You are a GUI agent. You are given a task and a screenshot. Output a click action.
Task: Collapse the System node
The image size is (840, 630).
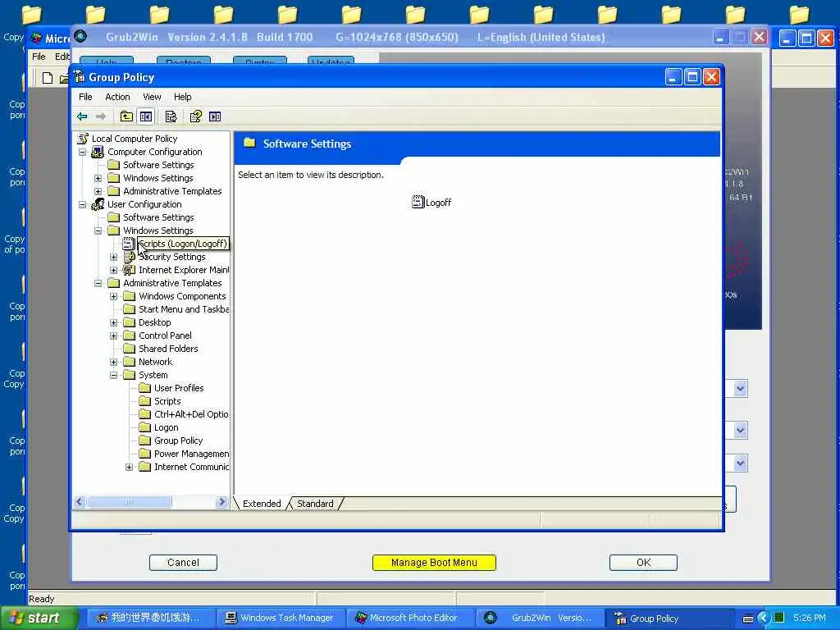(113, 375)
